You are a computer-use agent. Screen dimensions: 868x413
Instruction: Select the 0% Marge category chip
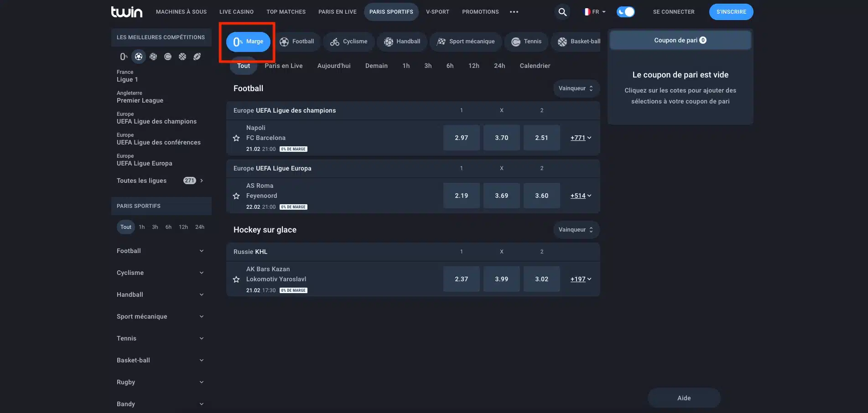[248, 41]
